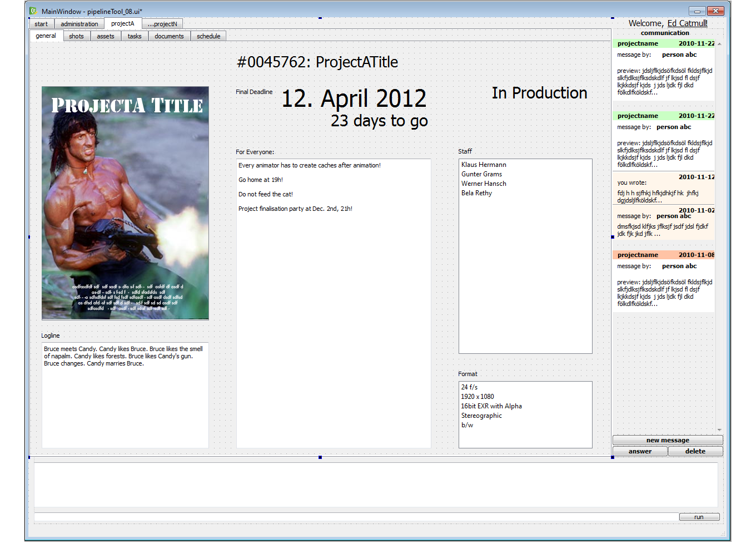756x543 pixels.
Task: Click '16bit EXR with Alpha' format entry
Action: [x=491, y=406]
